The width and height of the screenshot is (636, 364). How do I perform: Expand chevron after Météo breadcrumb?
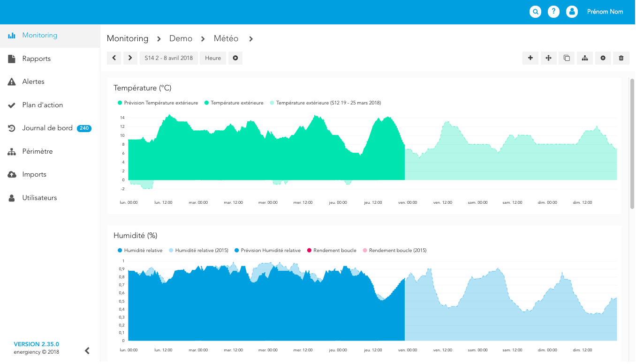[251, 39]
